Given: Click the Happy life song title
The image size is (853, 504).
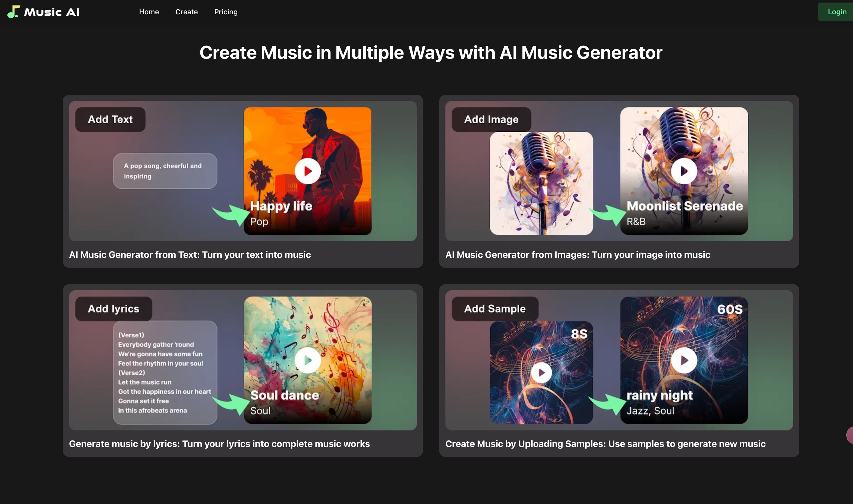Looking at the screenshot, I should tap(281, 206).
